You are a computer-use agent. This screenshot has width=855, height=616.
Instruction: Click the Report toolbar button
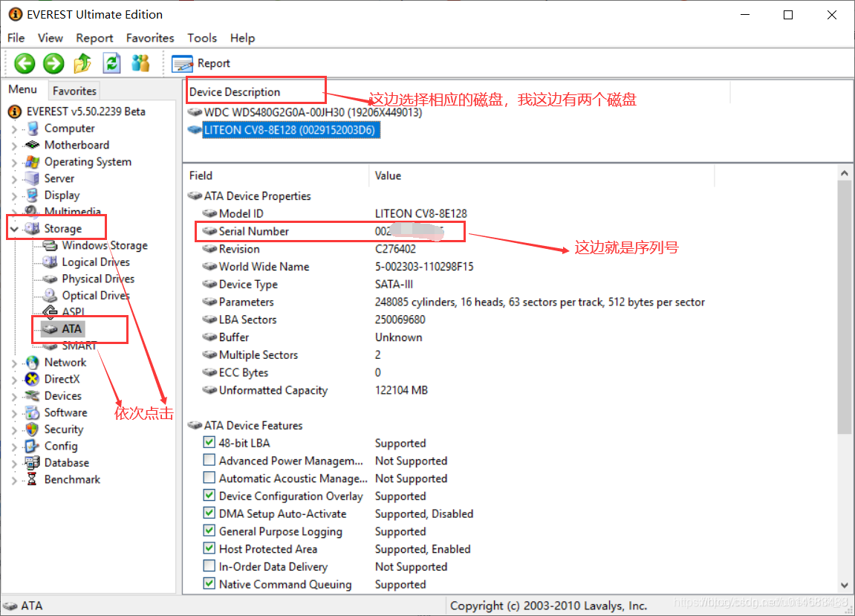(x=201, y=63)
